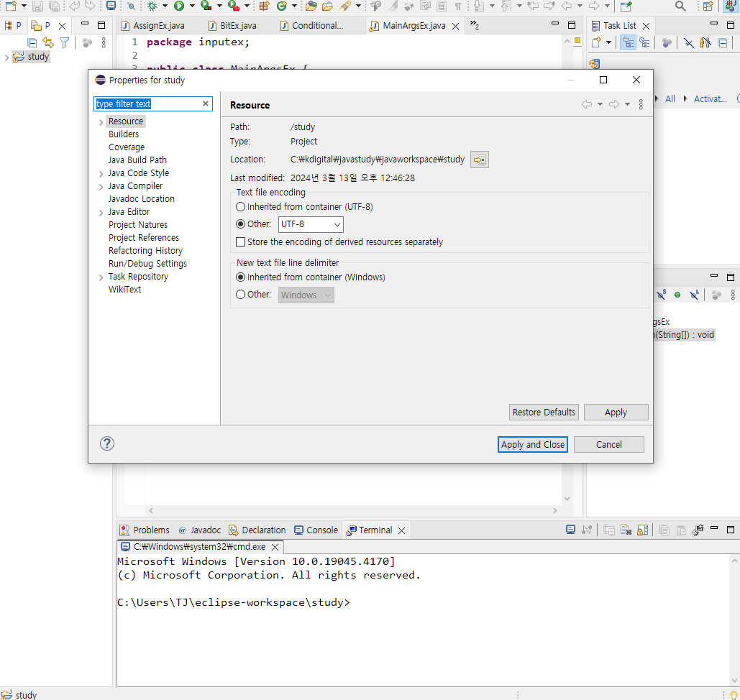Image resolution: width=740 pixels, height=700 pixels.
Task: Open the Problems tab
Action: tap(145, 530)
